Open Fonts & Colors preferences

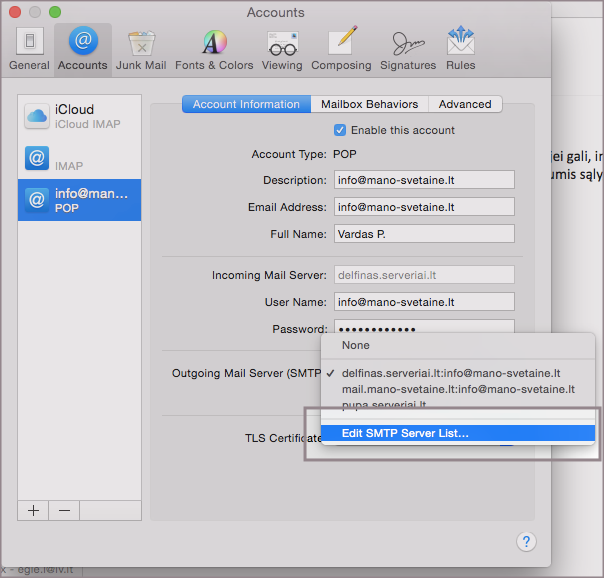point(214,49)
